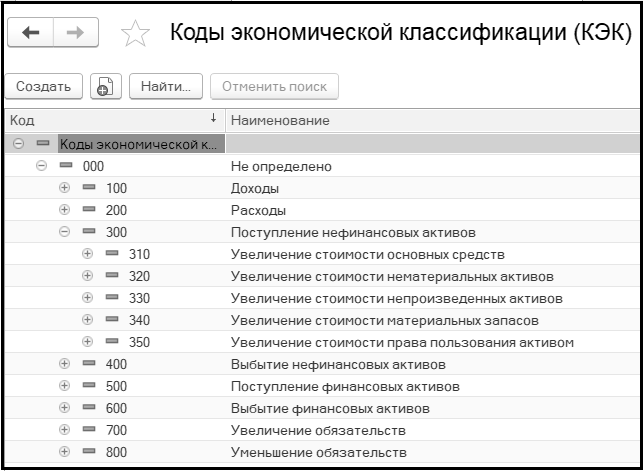Expand the 320 subgroup node
The width and height of the screenshot is (643, 471).
88,276
